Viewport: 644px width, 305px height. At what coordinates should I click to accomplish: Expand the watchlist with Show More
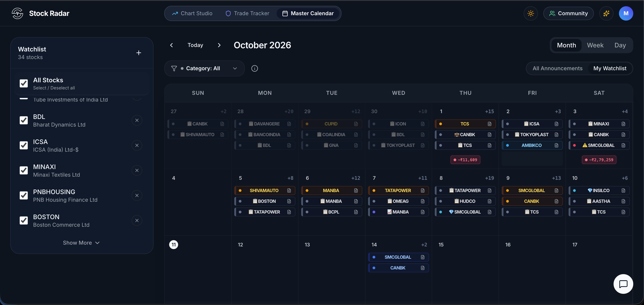(81, 243)
